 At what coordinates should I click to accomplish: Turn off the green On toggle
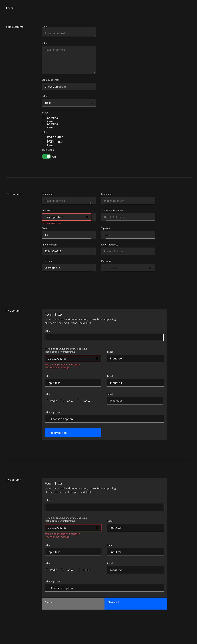(46, 157)
